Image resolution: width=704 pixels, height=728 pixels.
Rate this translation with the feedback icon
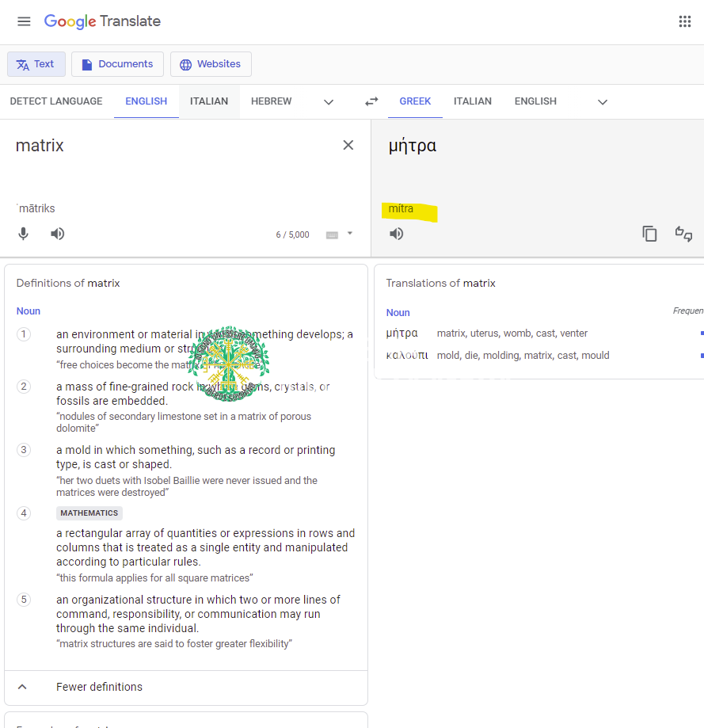click(x=683, y=234)
